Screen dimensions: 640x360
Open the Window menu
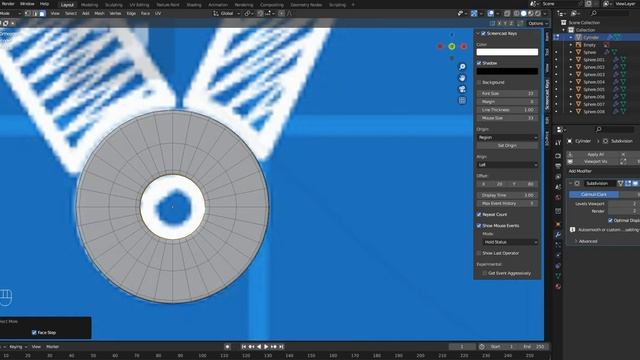tap(27, 4)
